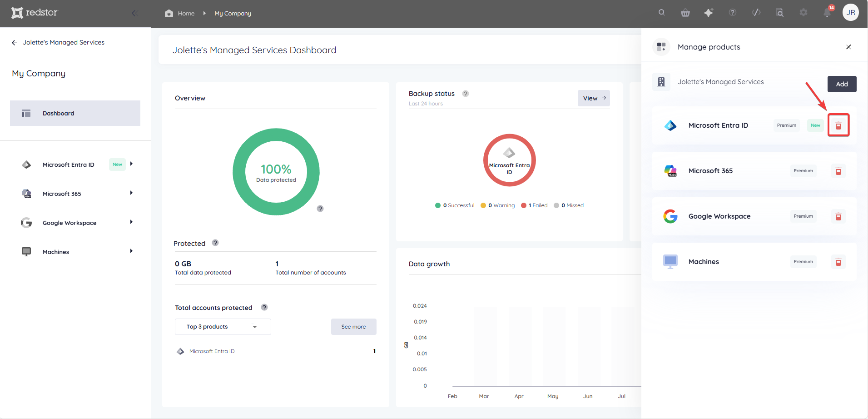The height and width of the screenshot is (419, 868).
Task: Expand Microsoft 365 in sidebar
Action: (x=131, y=193)
